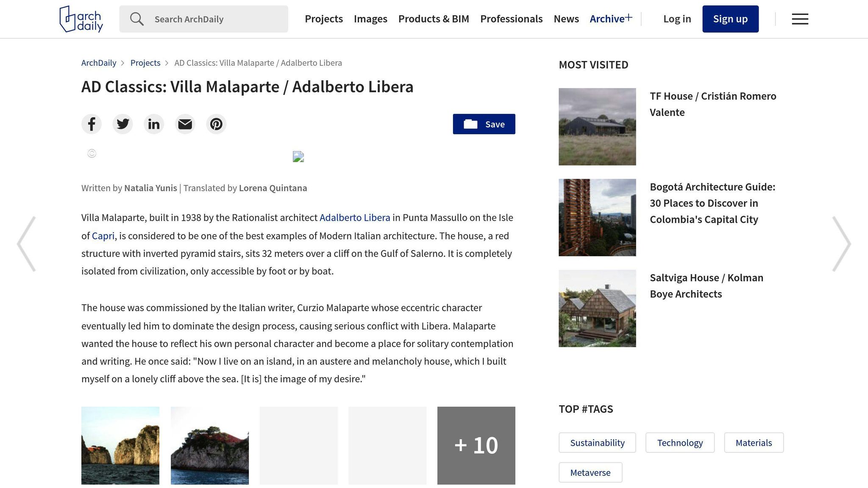Go to previous article with left chevron
Viewport: 868px width, 488px height.
[x=26, y=244]
